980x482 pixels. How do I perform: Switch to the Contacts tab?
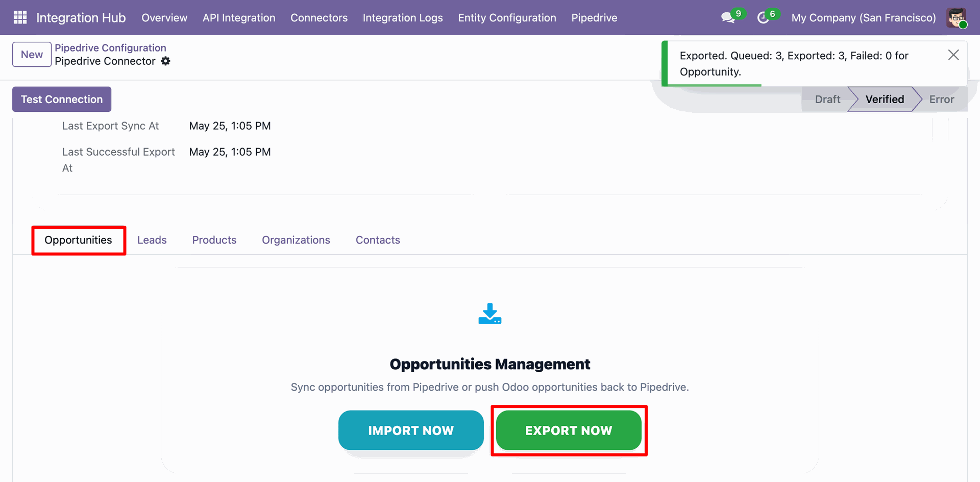coord(378,240)
